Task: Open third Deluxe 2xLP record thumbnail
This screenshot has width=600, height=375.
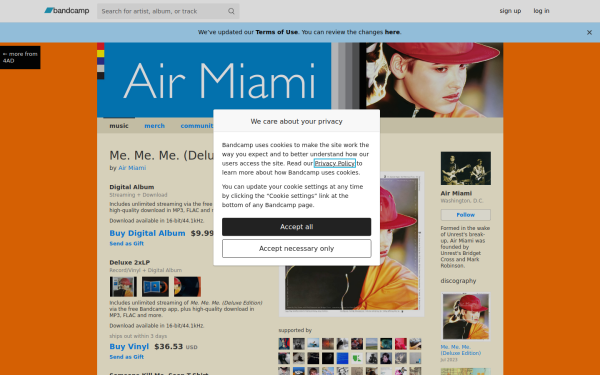Action: coord(188,287)
